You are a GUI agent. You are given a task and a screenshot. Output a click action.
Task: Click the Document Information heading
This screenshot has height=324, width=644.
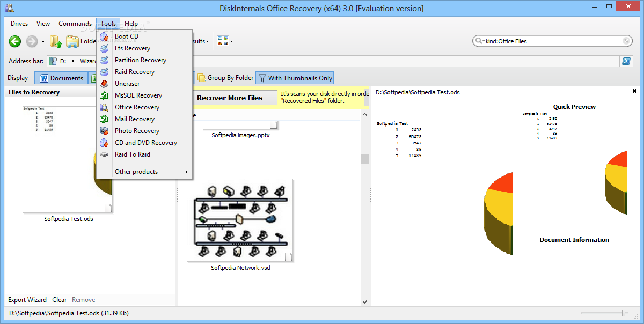coord(574,240)
